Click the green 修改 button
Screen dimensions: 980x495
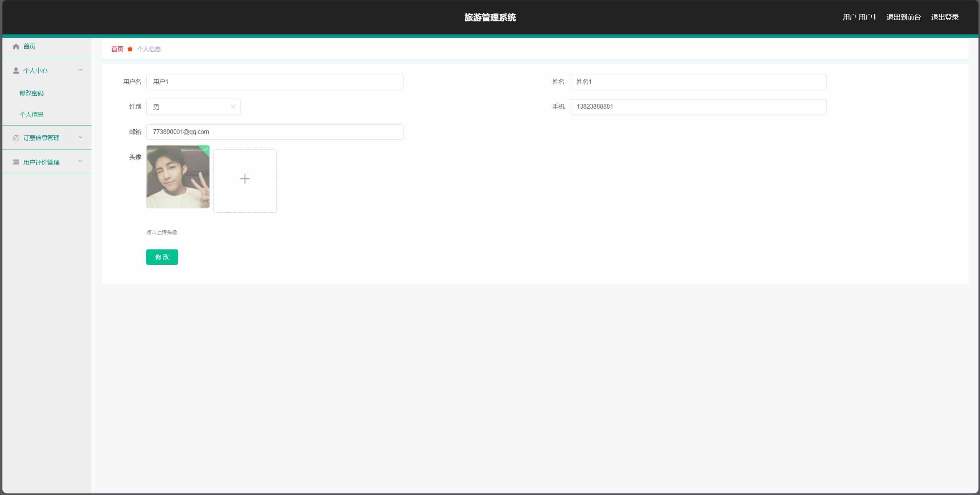pyautogui.click(x=162, y=257)
